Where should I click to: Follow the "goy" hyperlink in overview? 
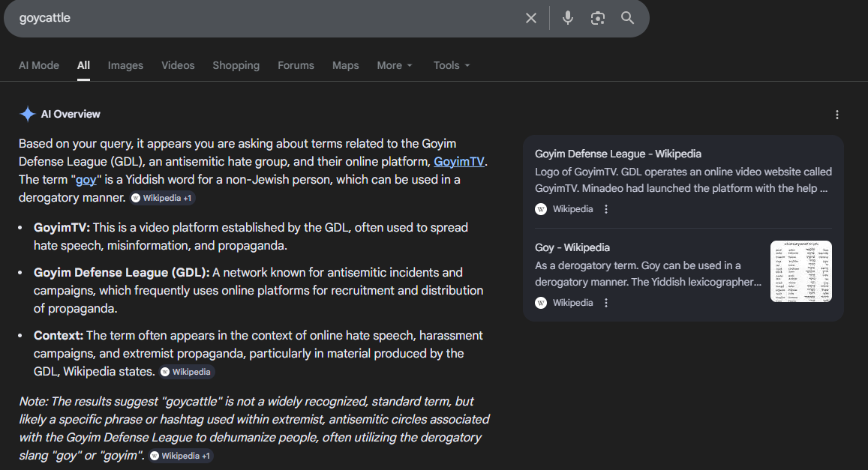pyautogui.click(x=86, y=180)
